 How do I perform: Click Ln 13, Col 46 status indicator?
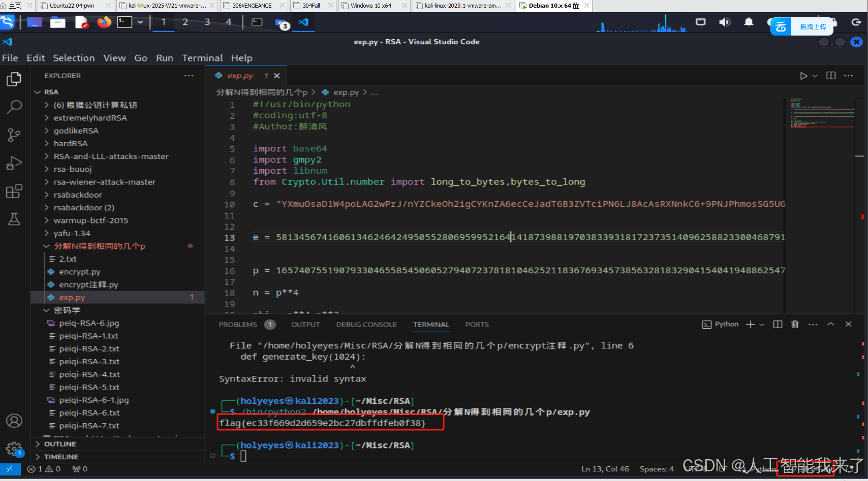605,469
